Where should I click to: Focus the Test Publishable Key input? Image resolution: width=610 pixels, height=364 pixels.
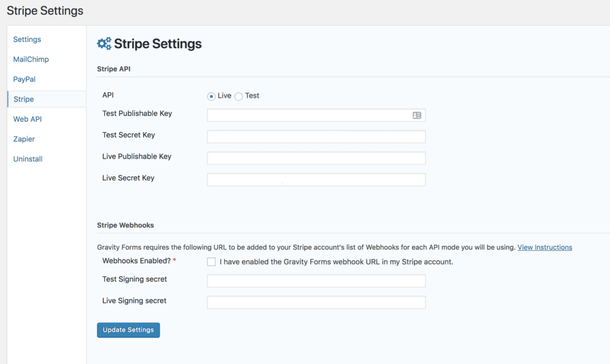coord(316,115)
